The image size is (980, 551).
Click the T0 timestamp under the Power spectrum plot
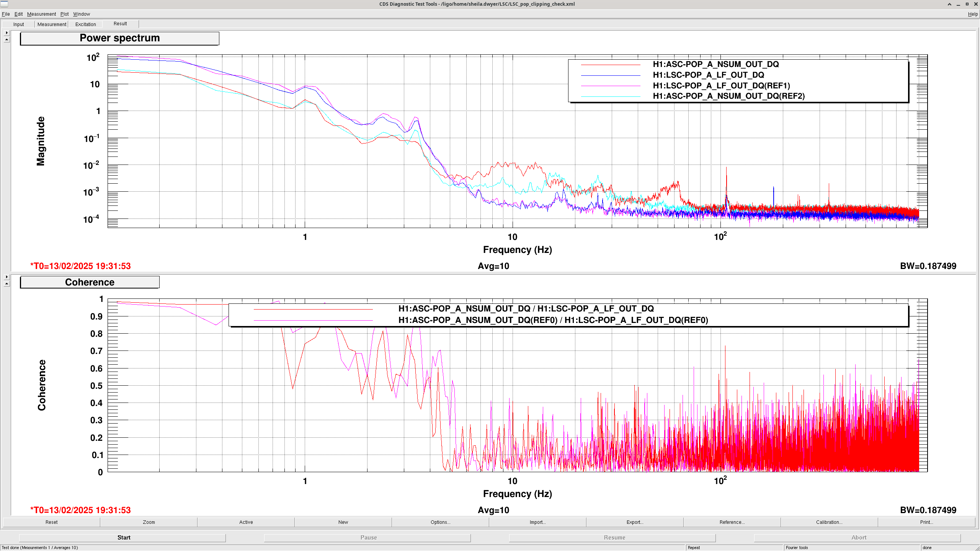click(80, 266)
